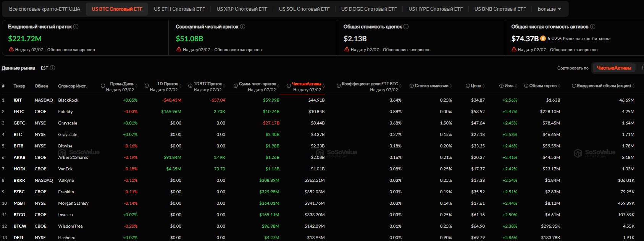Open the FBTC ticker link
Viewport: 644px width, 241px height.
(x=19, y=112)
